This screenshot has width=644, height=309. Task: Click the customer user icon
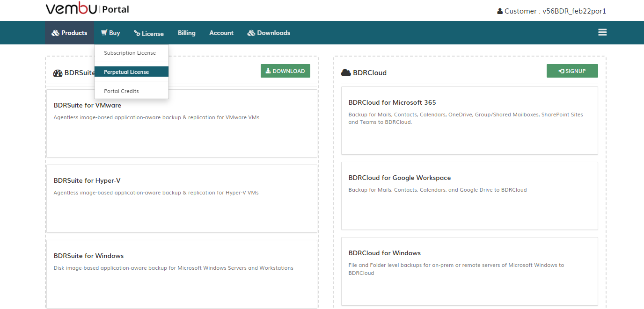point(500,11)
